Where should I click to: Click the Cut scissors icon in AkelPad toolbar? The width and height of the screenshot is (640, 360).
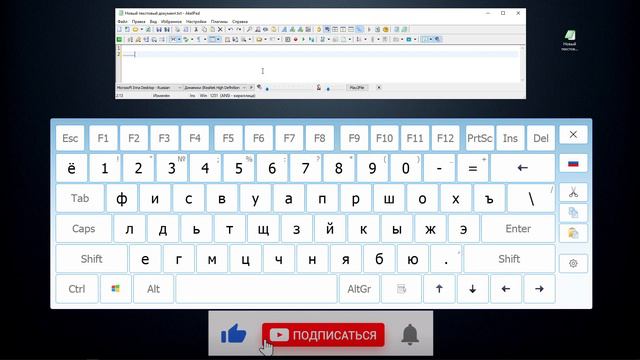coord(196,29)
